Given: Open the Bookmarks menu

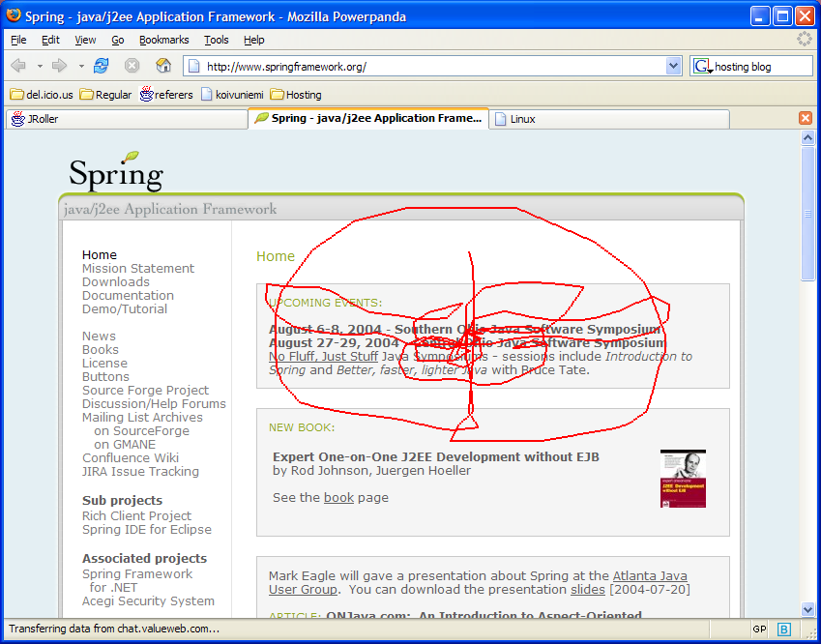Looking at the screenshot, I should [x=163, y=40].
